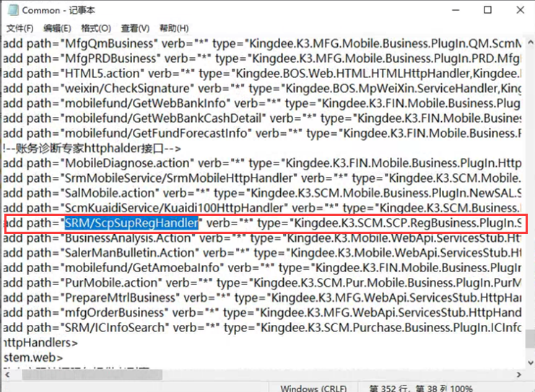This screenshot has width=535, height=392.
Task: Click the mobilefund/GetWebBankInfo path text
Action: [x=145, y=103]
